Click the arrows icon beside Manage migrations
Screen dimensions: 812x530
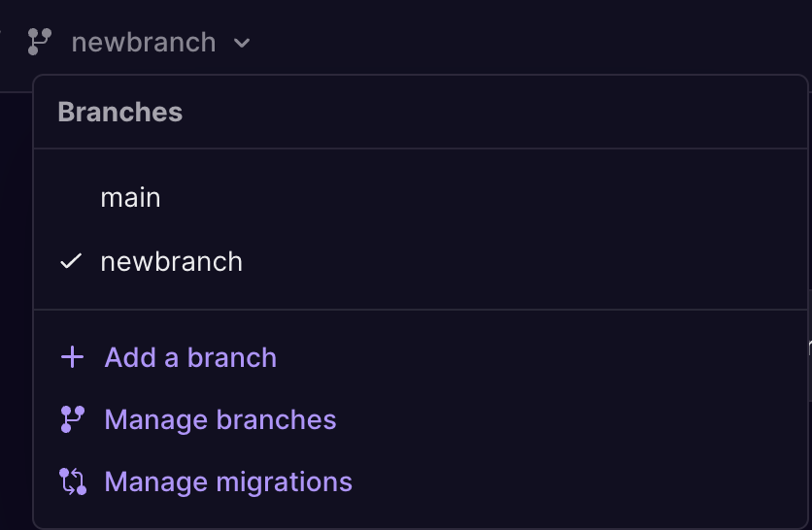coord(72,481)
